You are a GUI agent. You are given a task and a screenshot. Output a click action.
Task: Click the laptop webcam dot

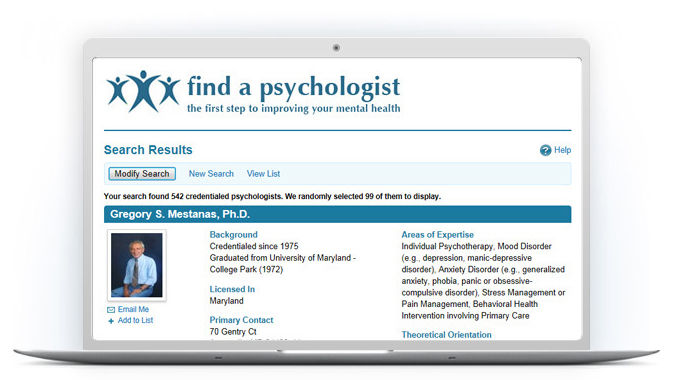[336, 48]
